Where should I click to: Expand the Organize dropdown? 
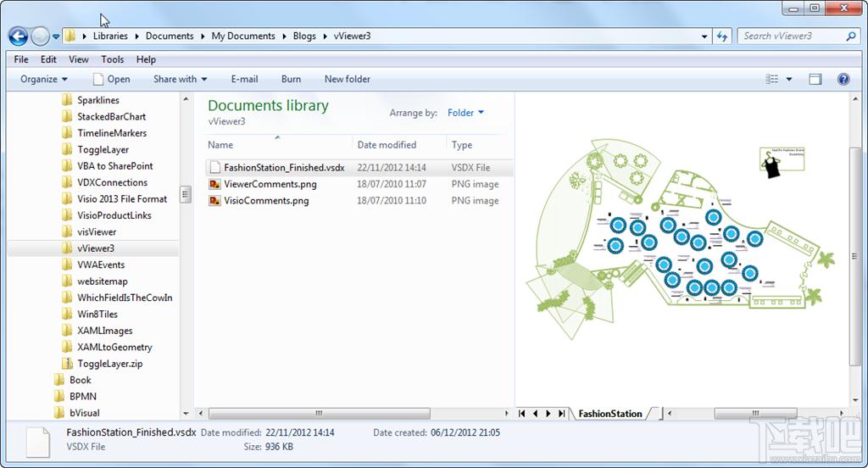(x=44, y=79)
